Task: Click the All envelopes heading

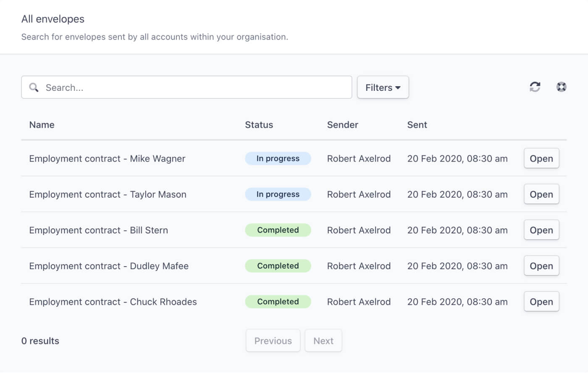Action: click(53, 19)
